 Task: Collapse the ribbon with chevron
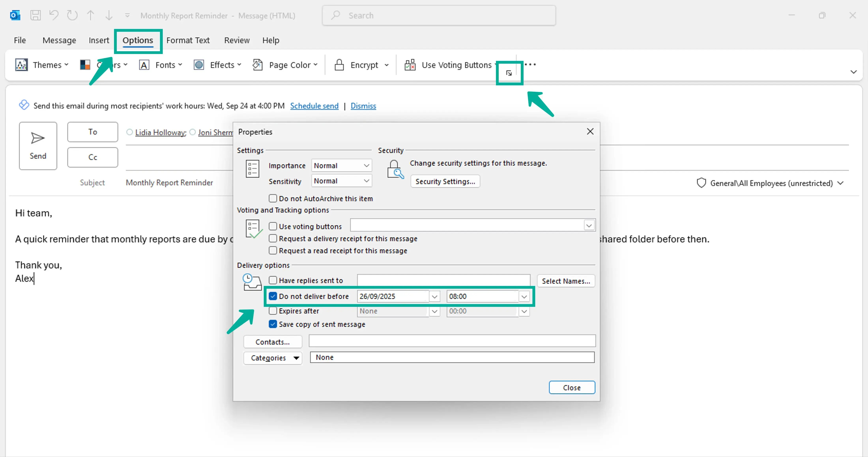click(853, 72)
